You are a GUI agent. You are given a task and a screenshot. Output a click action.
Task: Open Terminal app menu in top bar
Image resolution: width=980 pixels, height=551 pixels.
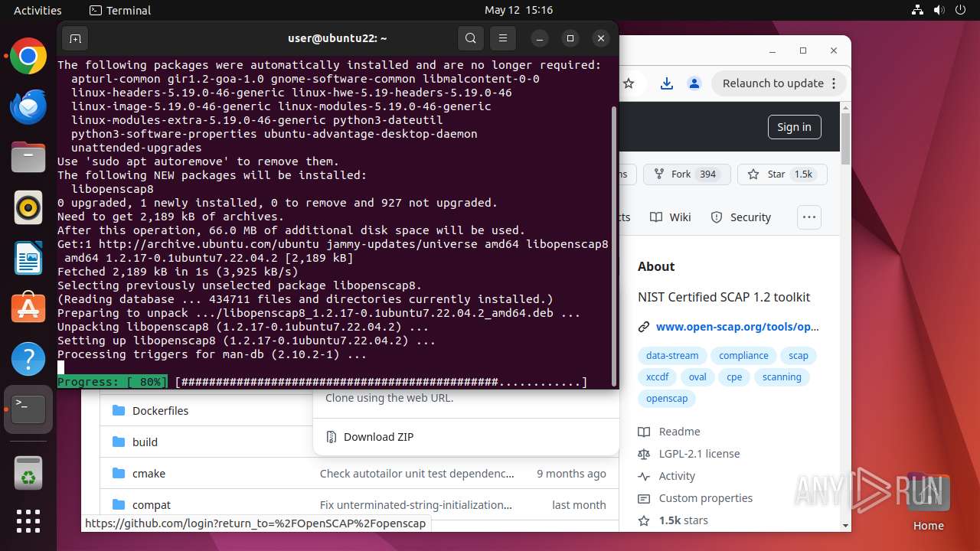click(120, 10)
